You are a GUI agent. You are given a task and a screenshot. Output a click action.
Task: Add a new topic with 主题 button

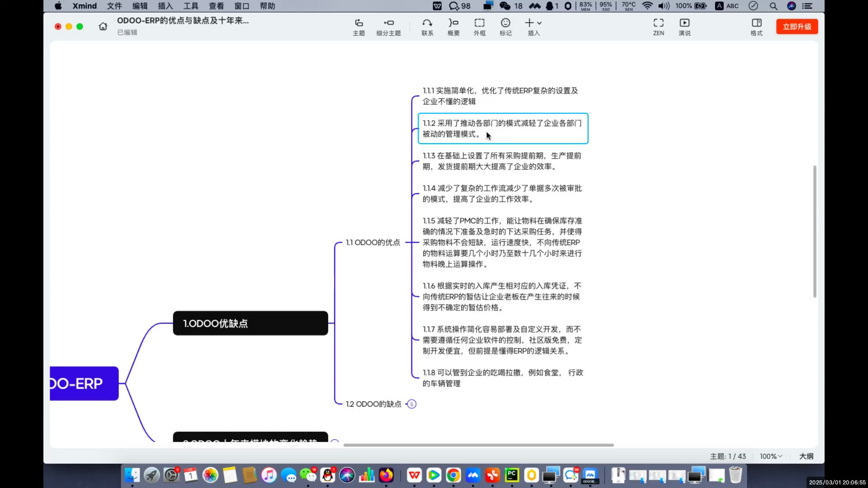click(x=359, y=27)
